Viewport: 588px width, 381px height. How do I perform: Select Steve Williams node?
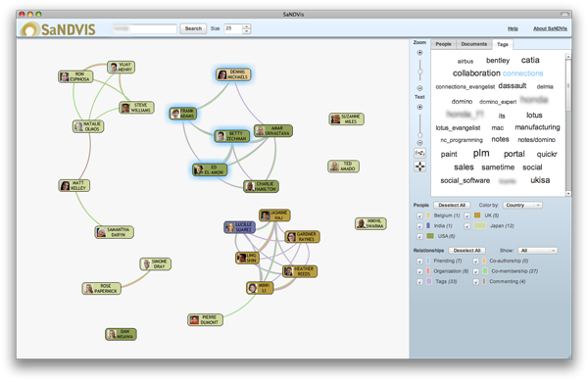[x=136, y=108]
